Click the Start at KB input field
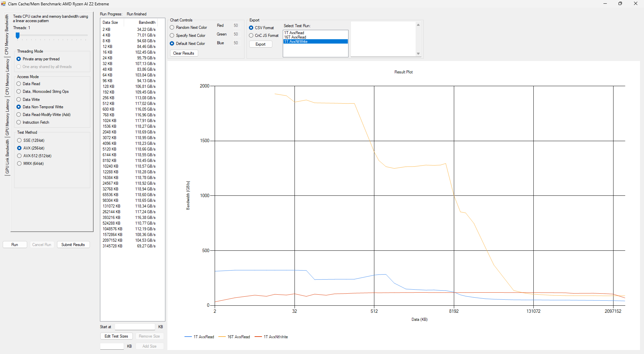The height and width of the screenshot is (354, 644). [135, 327]
